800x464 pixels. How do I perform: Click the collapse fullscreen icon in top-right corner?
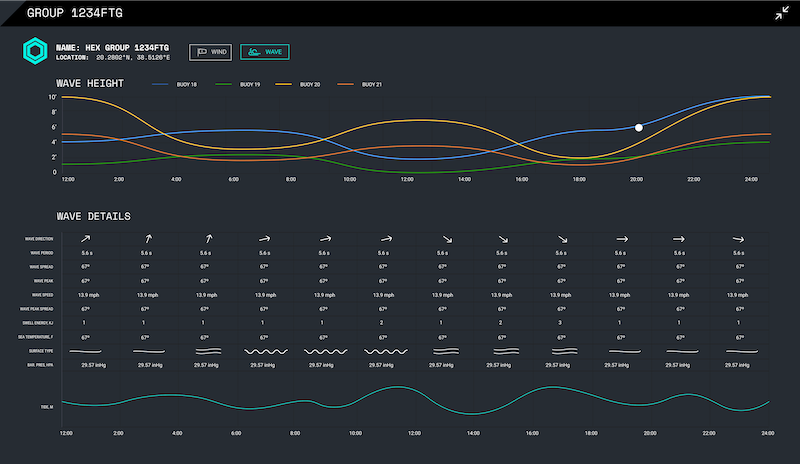tap(781, 13)
